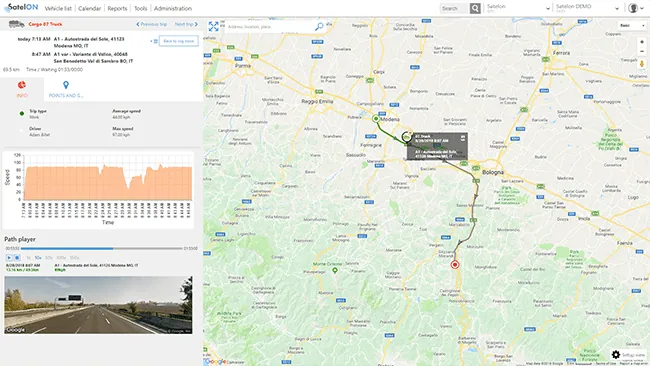
Task: Click the green start marker near Modena
Action: coord(376,119)
